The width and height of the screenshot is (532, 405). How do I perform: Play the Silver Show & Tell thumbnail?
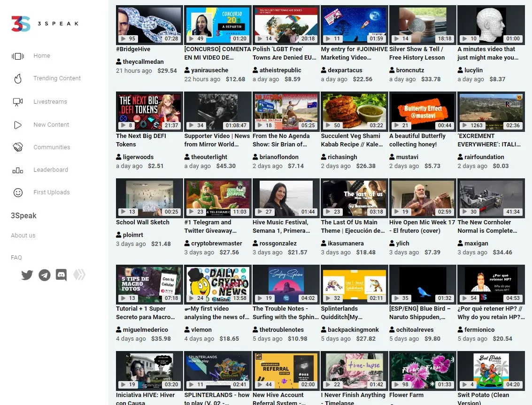click(423, 25)
